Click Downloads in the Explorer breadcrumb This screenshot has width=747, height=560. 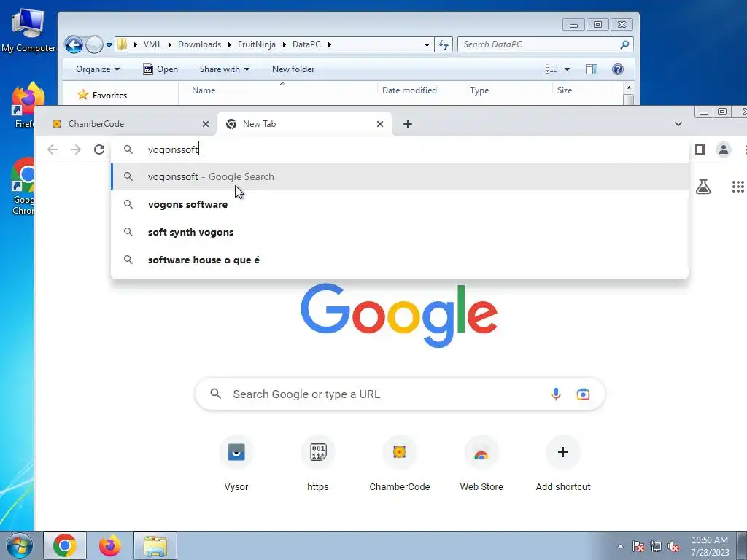click(199, 44)
